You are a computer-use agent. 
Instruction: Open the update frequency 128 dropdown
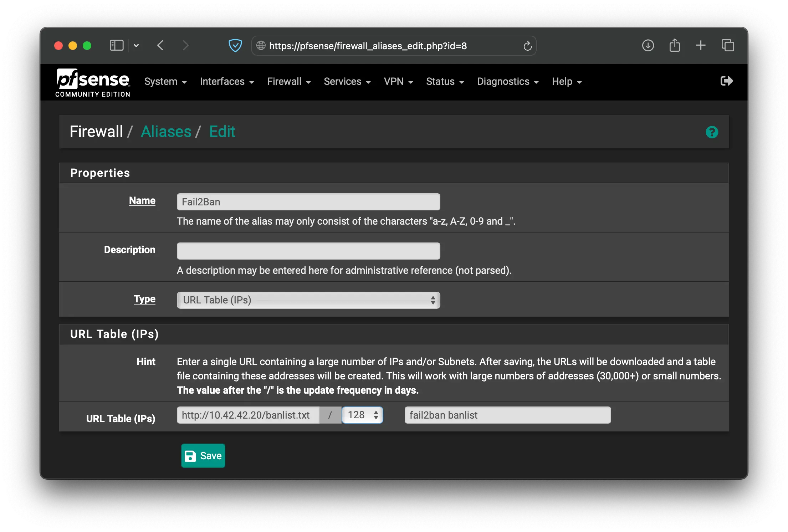pyautogui.click(x=362, y=415)
